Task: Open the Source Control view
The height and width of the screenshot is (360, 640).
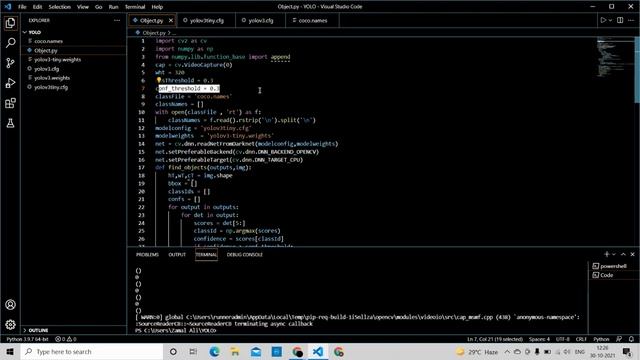Action: coord(11,63)
